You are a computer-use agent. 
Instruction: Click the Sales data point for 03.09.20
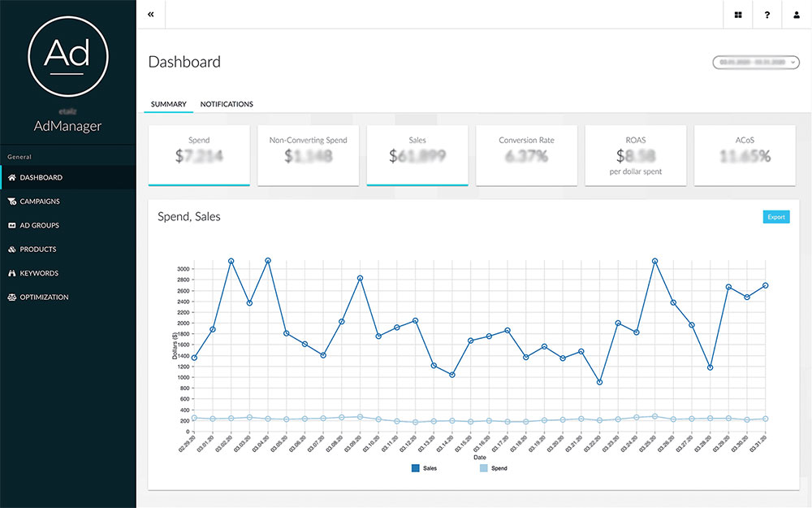(360, 278)
